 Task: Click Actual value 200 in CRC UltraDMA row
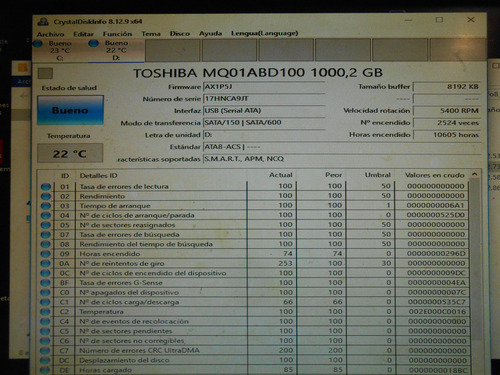pyautogui.click(x=286, y=350)
